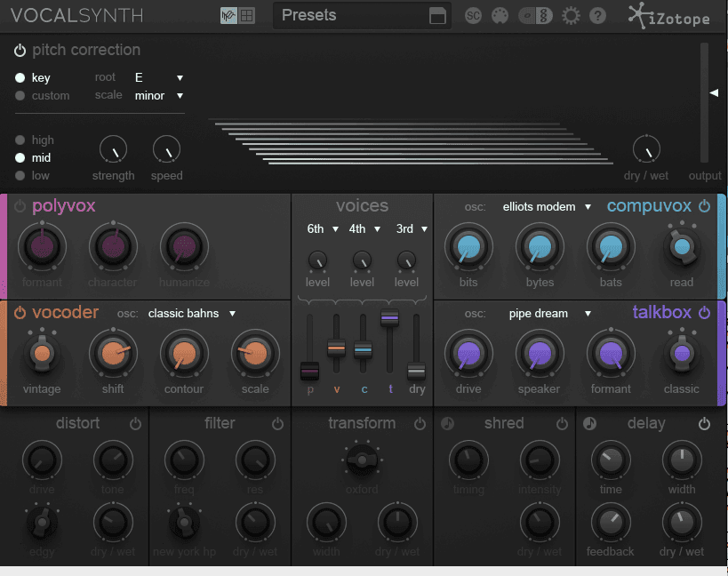Click the compuvox bytes knob

[x=540, y=246]
